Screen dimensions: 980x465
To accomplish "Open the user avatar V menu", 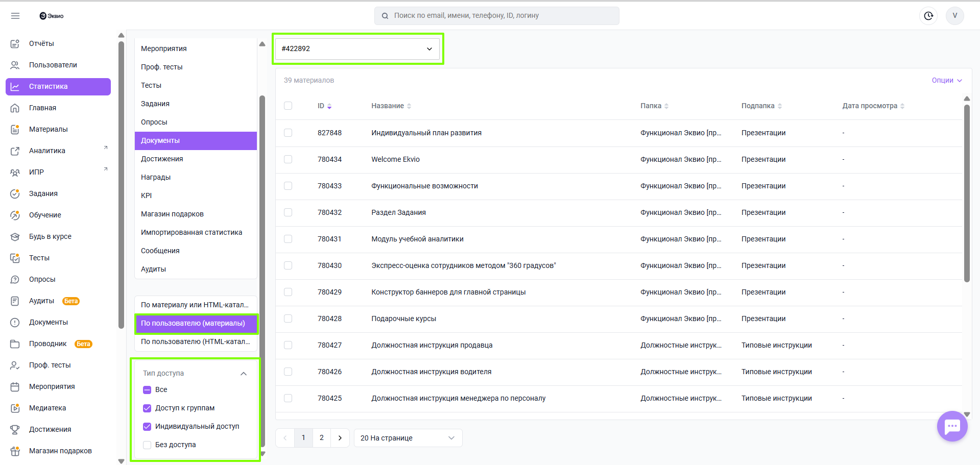I will click(954, 16).
